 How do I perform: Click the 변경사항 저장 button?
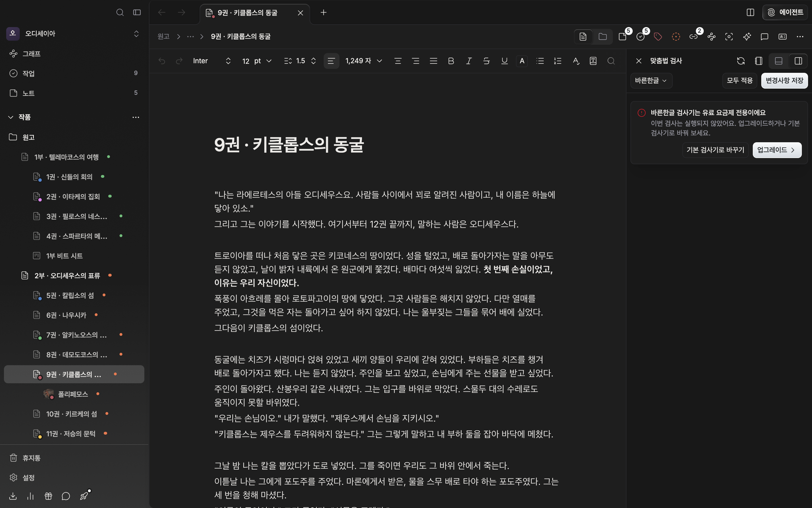[x=784, y=81]
